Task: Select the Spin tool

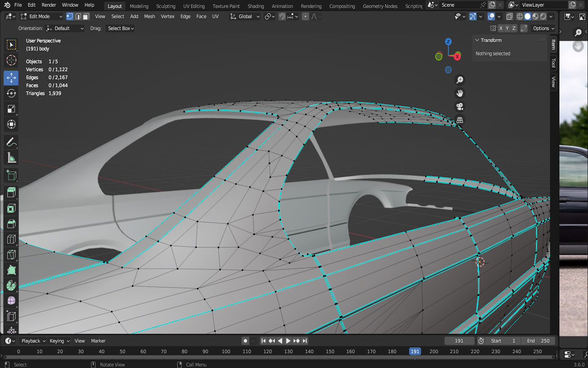Action: (x=11, y=285)
